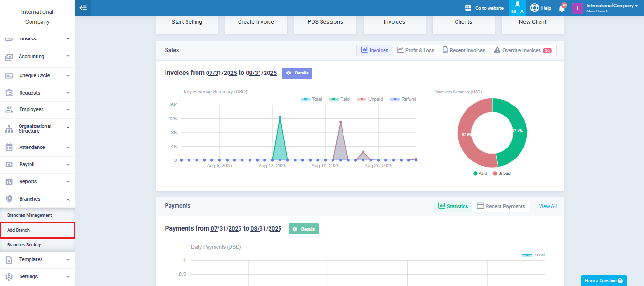Toggle the Refund series in chart legend

click(403, 99)
